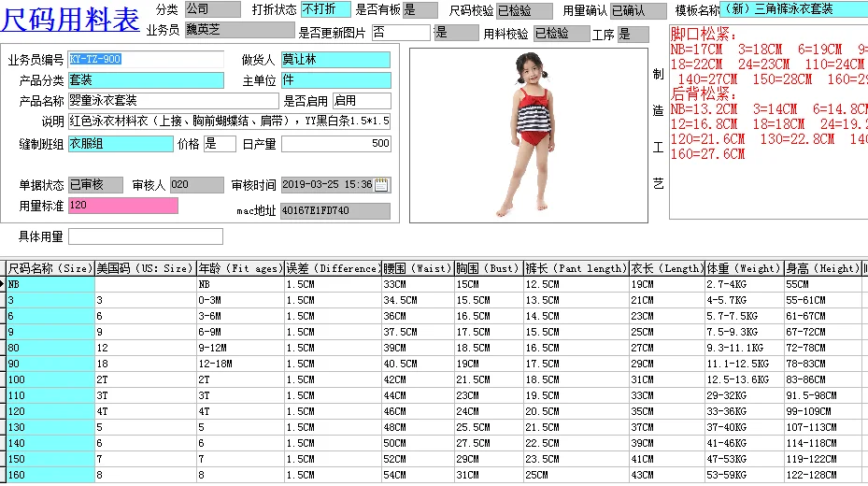Click the 是否有板 field showing 是
The height and width of the screenshot is (486, 868).
pyautogui.click(x=420, y=10)
